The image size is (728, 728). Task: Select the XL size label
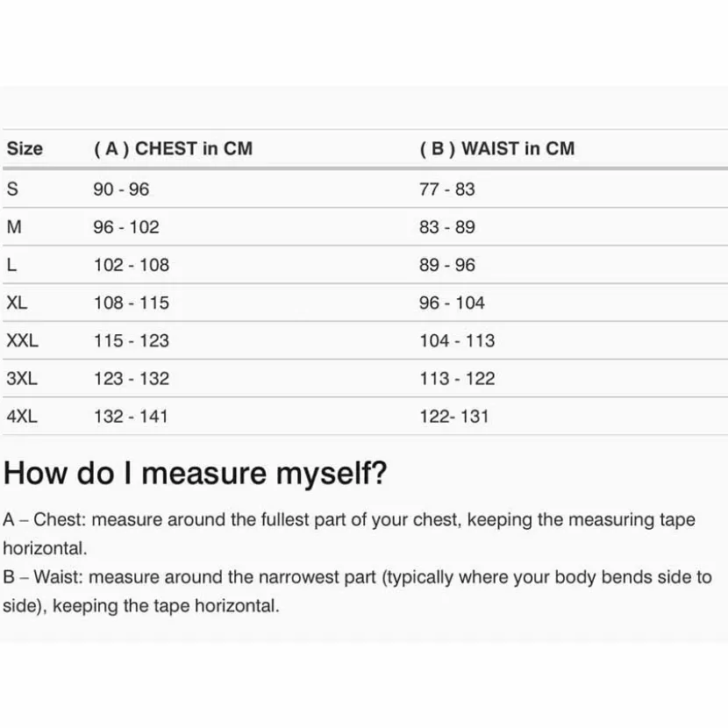tap(17, 303)
